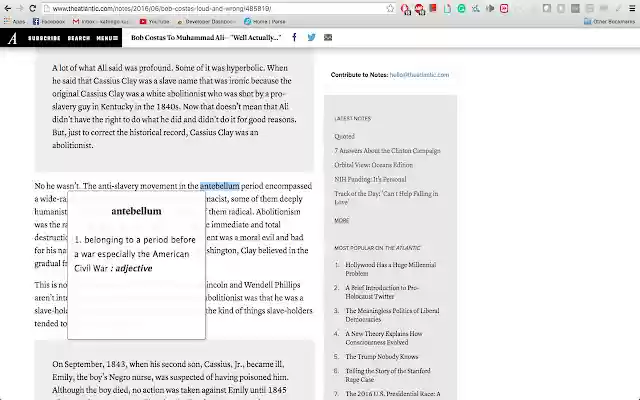This screenshot has width=640, height=400.
Task: Open 'Telling the Story of the Stanford Rape Case'
Action: tap(388, 375)
